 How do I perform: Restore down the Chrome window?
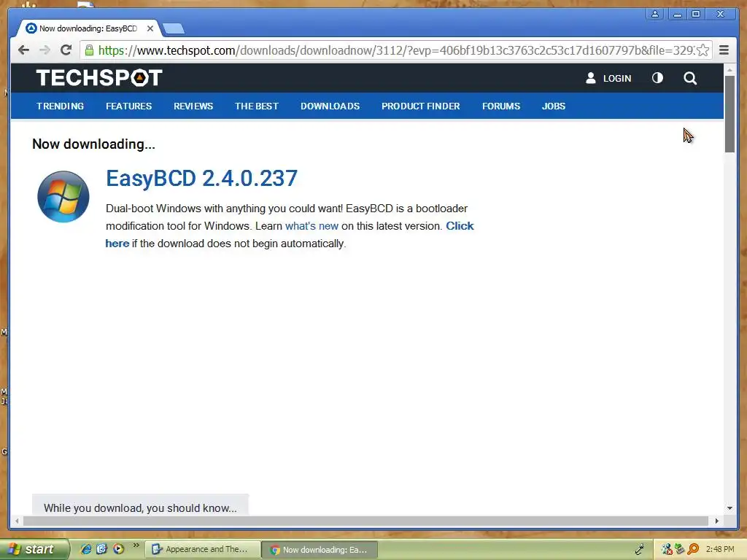(x=696, y=14)
